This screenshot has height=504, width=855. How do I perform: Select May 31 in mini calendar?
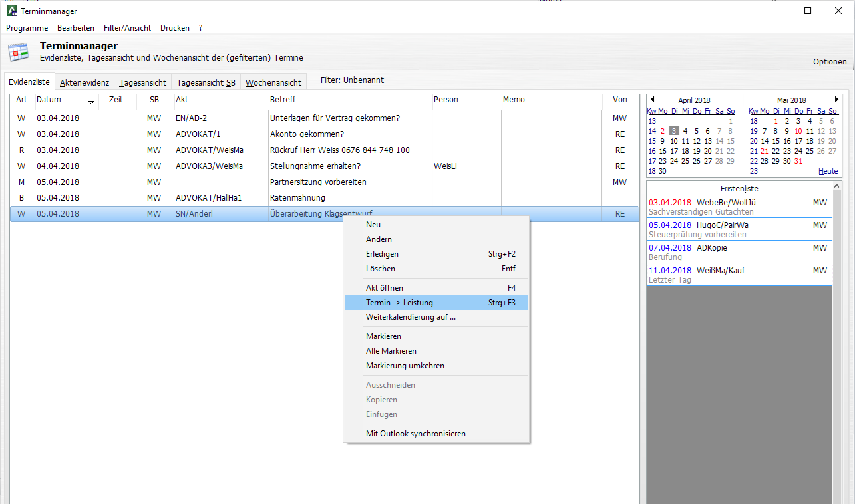pyautogui.click(x=798, y=161)
